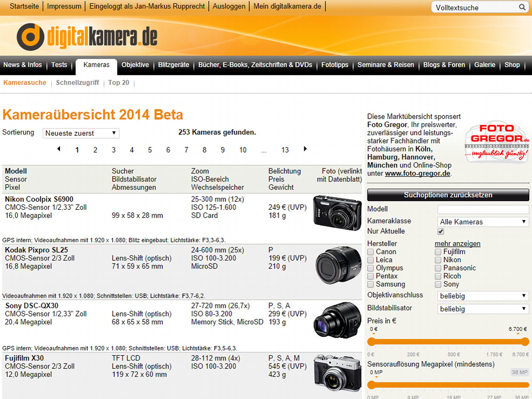Go to previous results page arrow
The width and height of the screenshot is (532, 399).
coord(59,149)
